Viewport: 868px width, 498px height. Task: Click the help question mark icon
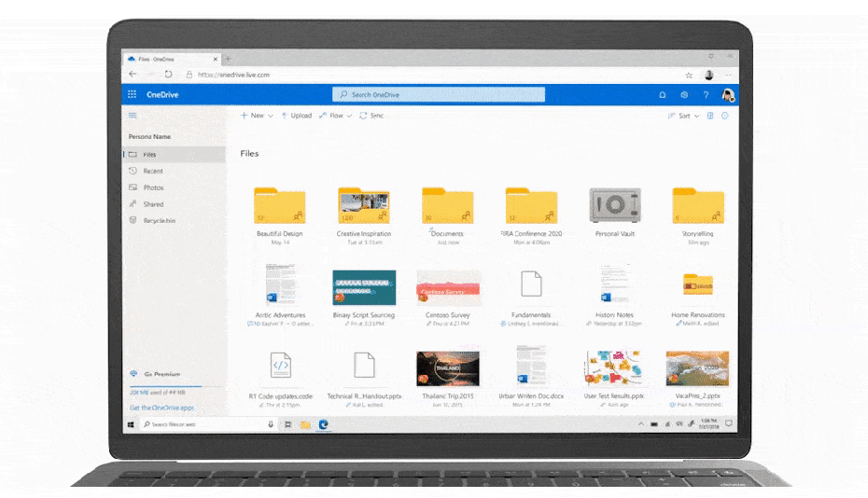[706, 94]
